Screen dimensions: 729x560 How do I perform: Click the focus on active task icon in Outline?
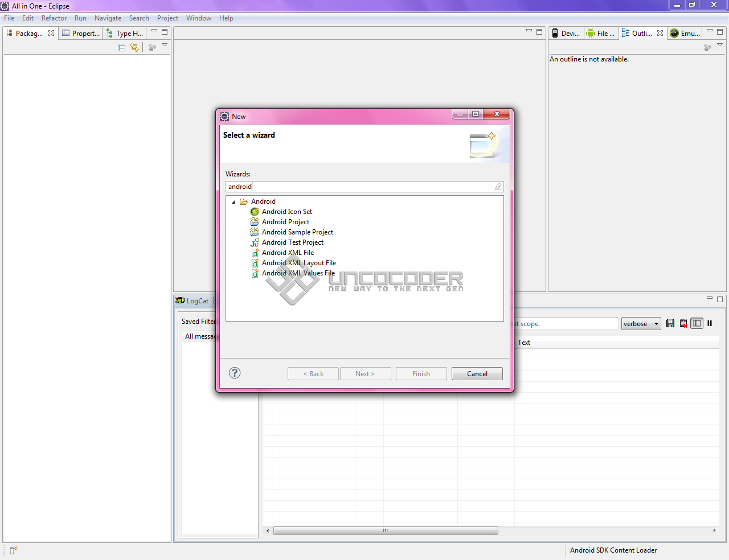point(707,48)
